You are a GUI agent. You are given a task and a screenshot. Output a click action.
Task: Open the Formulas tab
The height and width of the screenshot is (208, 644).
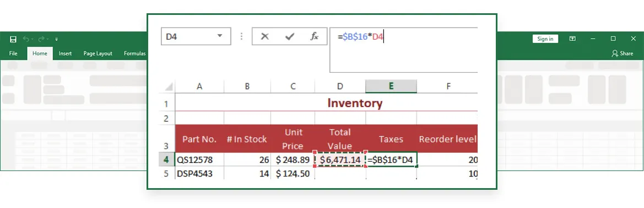tap(135, 54)
